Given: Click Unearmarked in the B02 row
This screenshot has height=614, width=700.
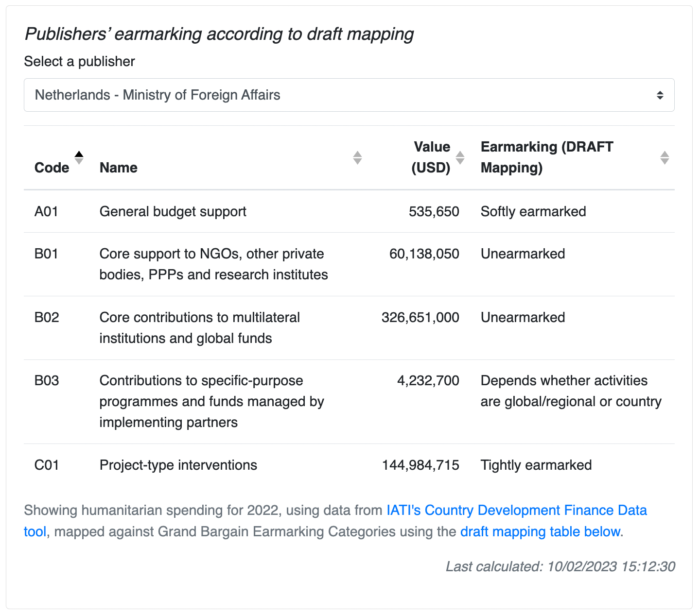Looking at the screenshot, I should tap(523, 317).
